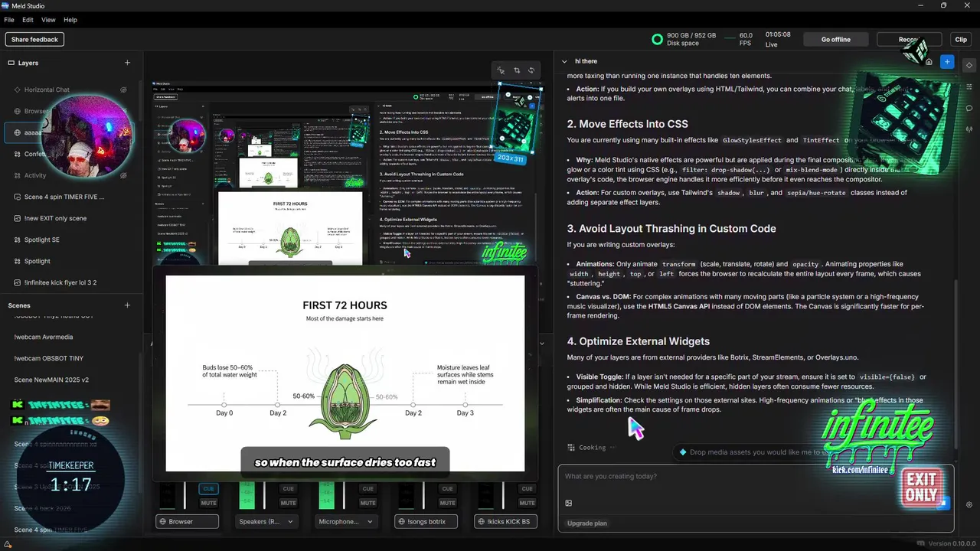Image resolution: width=980 pixels, height=551 pixels.
Task: Click the Upgrade plan link
Action: click(x=587, y=523)
